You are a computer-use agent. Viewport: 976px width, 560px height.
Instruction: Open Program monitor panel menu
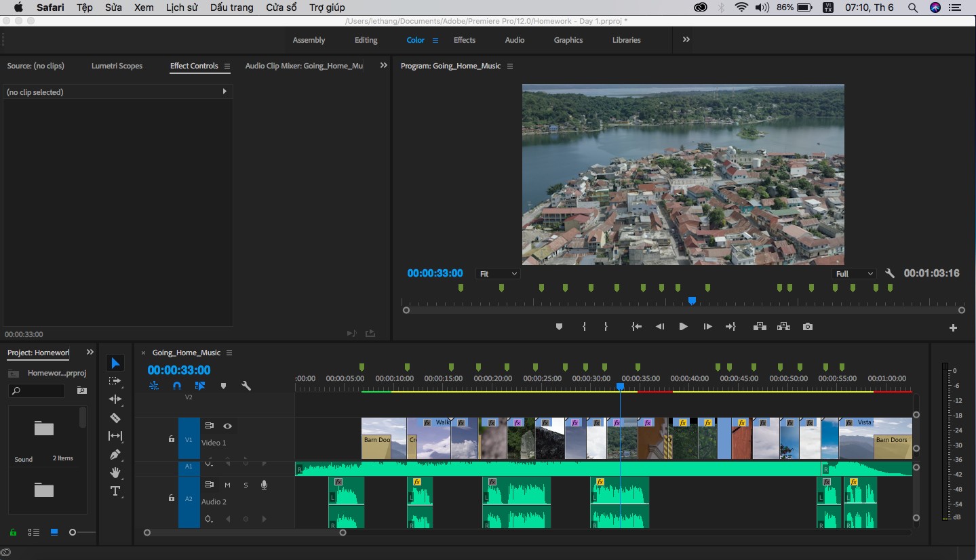pos(510,66)
